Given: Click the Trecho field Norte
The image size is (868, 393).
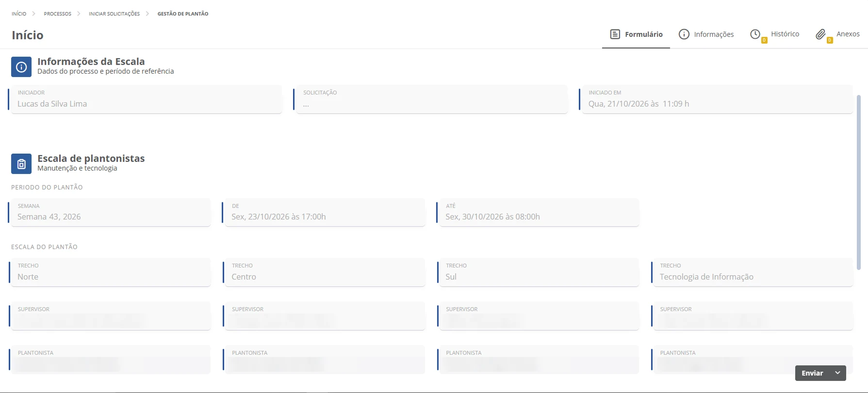Looking at the screenshot, I should [110, 272].
